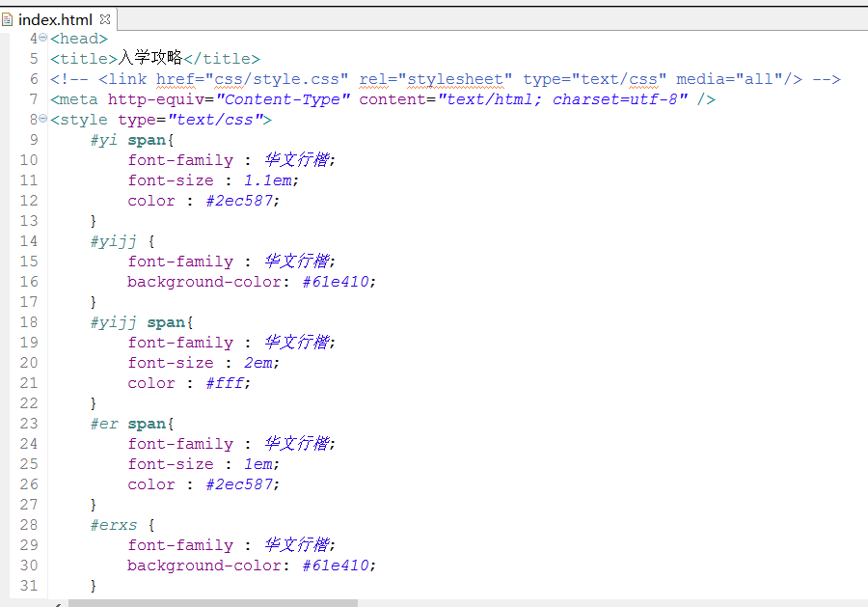Click the font-family property on line 24
Viewport: 868px width, 607px height.
point(180,444)
